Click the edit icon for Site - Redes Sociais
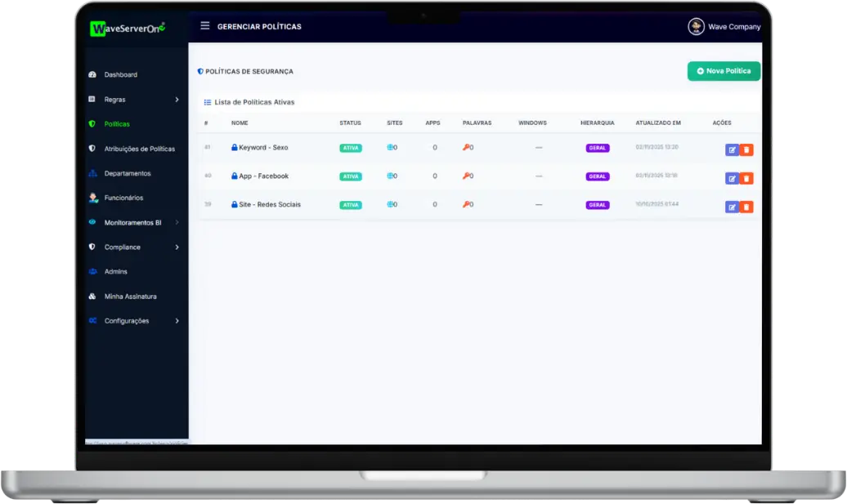The height and width of the screenshot is (504, 847). (x=732, y=207)
